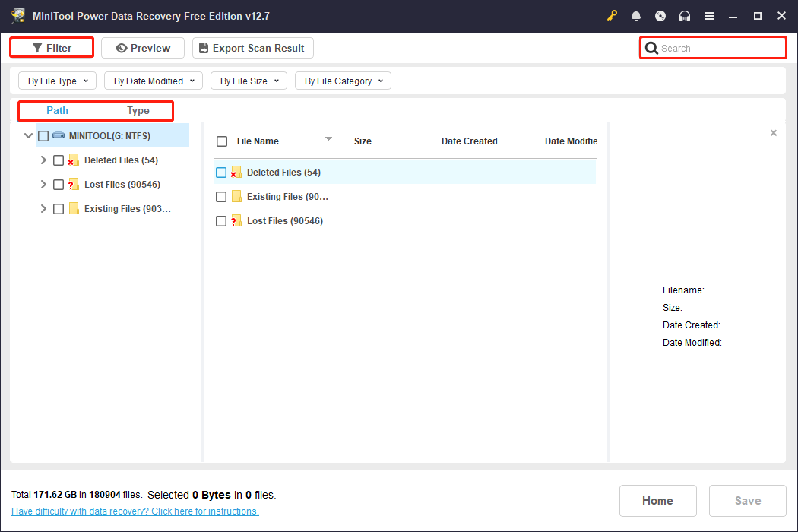Image resolution: width=798 pixels, height=532 pixels.
Task: Check the MINITOOL(G: NTFS) drive checkbox
Action: [43, 135]
